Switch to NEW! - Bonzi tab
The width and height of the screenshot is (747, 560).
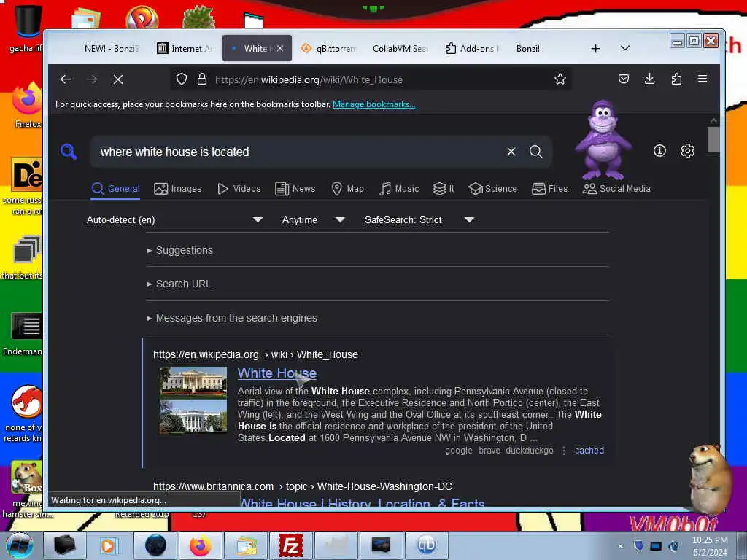pos(112,49)
